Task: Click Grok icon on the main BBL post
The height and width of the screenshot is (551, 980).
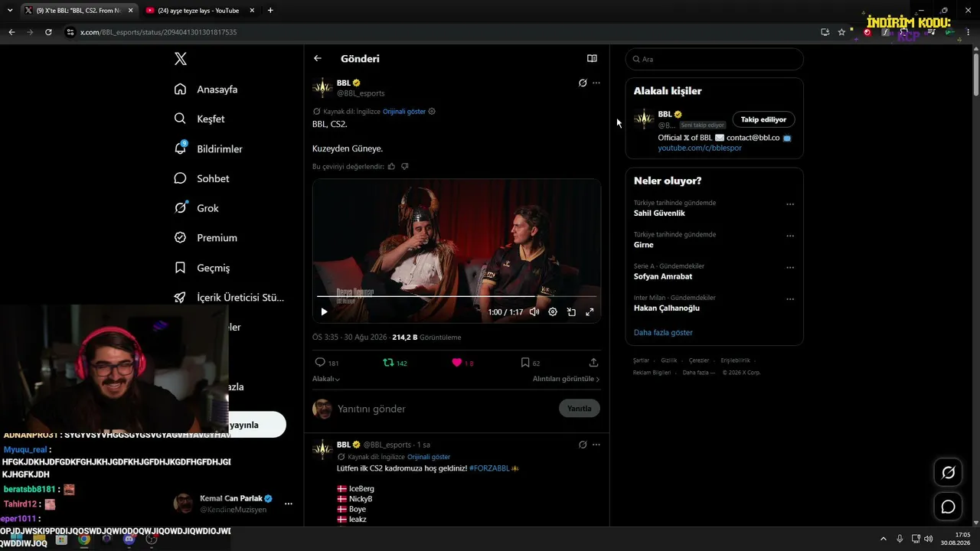Action: point(583,83)
